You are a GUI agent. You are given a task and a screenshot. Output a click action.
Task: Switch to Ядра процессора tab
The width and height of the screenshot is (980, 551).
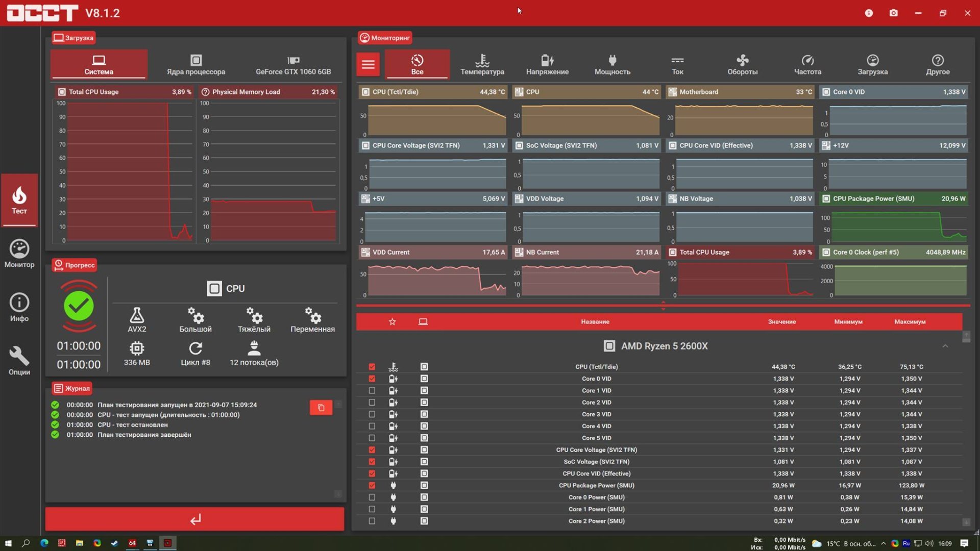click(x=196, y=64)
